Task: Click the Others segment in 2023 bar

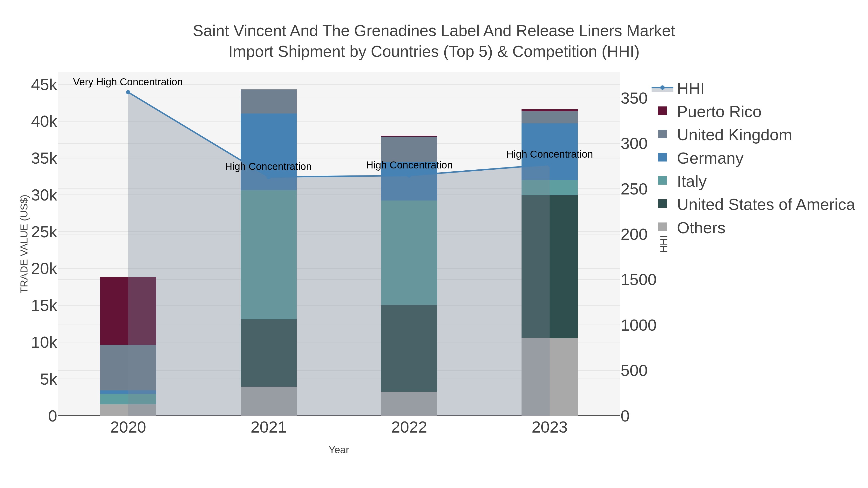Action: pos(549,376)
